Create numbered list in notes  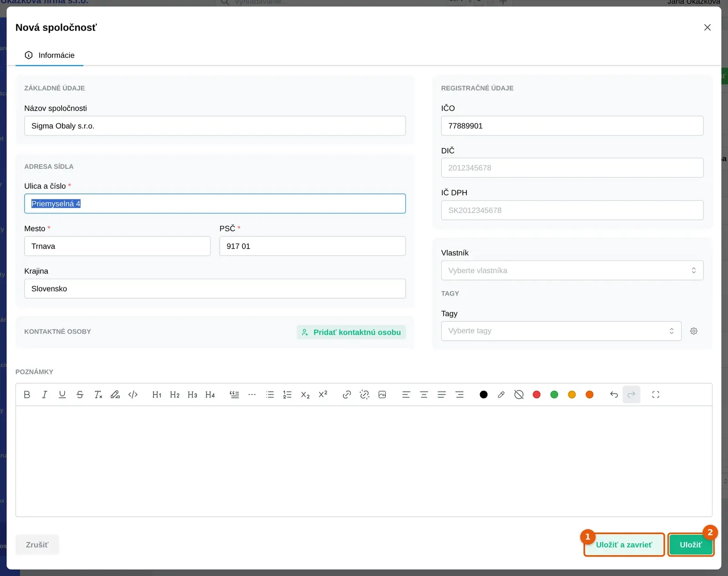pos(287,395)
